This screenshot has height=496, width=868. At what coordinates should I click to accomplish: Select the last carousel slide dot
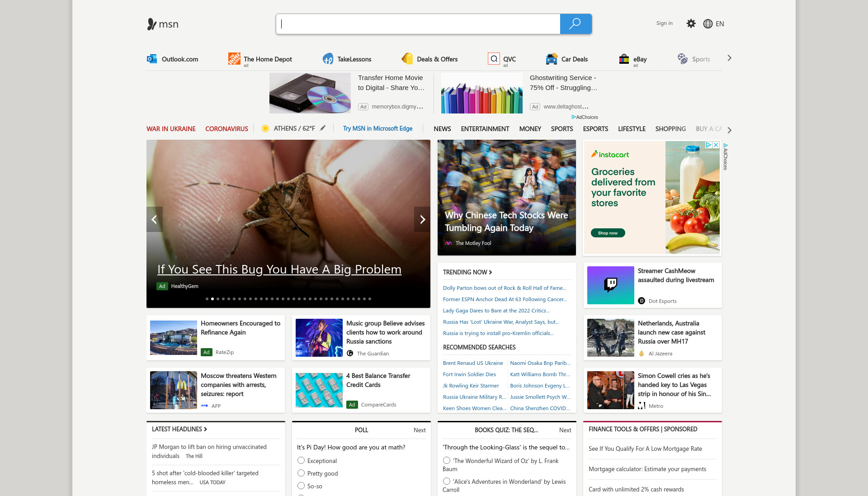tap(370, 299)
